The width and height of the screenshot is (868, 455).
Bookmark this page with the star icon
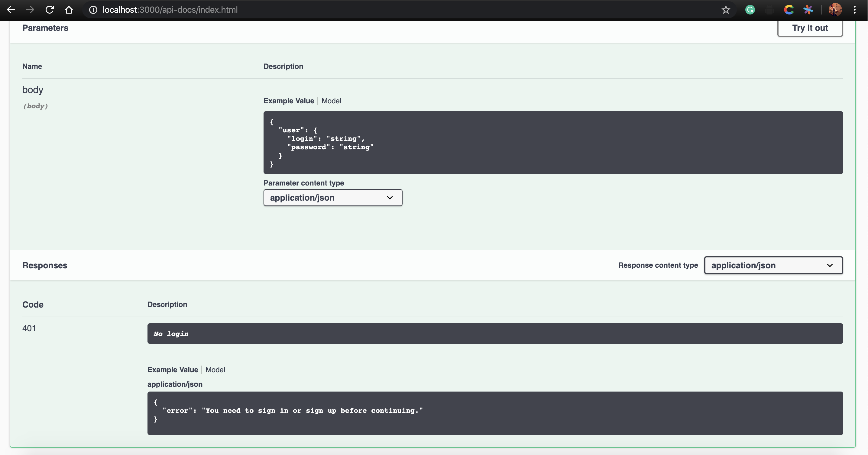pyautogui.click(x=725, y=10)
